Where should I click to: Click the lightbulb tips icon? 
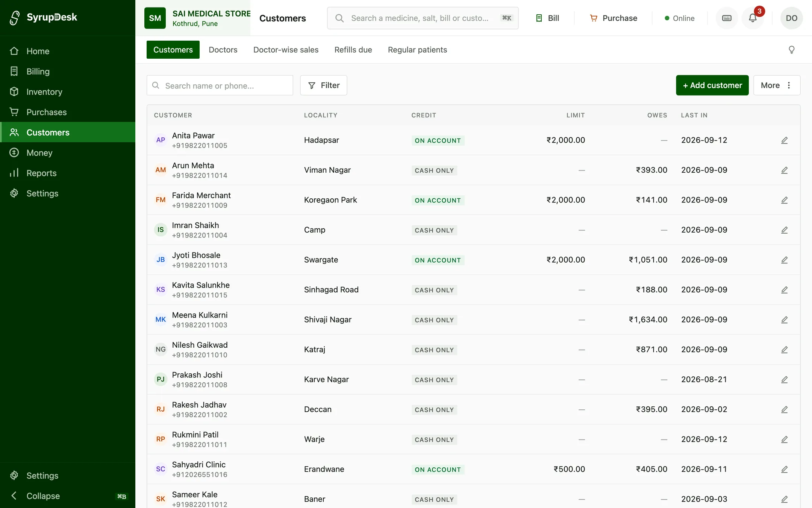792,50
